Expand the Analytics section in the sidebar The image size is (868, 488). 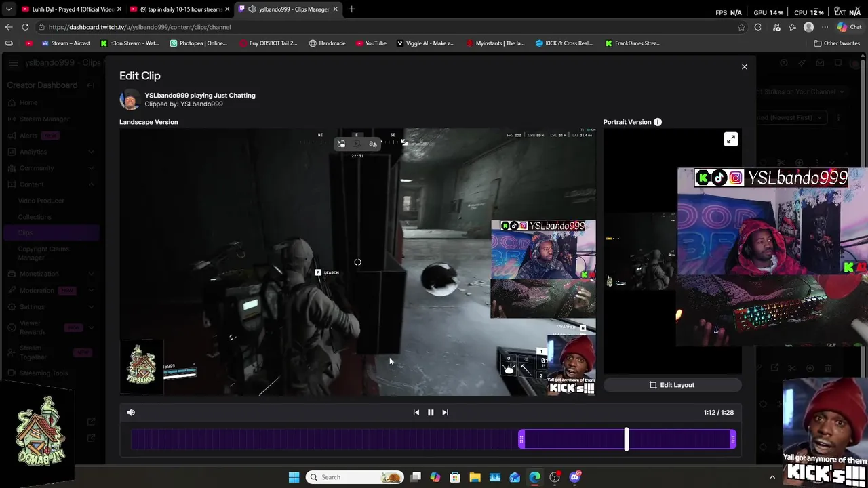(92, 152)
